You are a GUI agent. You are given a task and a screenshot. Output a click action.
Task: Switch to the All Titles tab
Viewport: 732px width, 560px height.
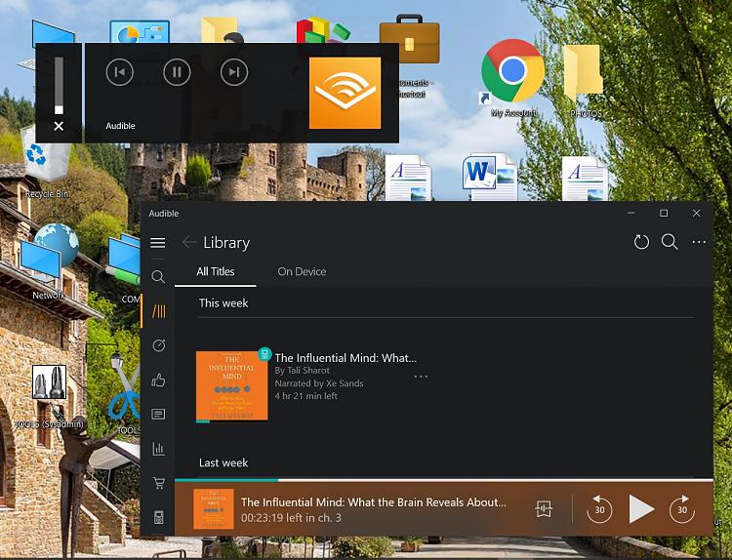click(216, 271)
